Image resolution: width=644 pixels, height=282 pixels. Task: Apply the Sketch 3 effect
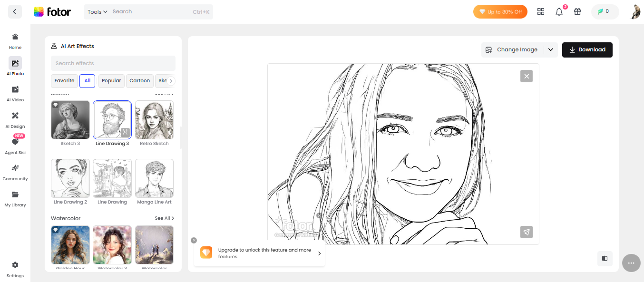pyautogui.click(x=70, y=120)
